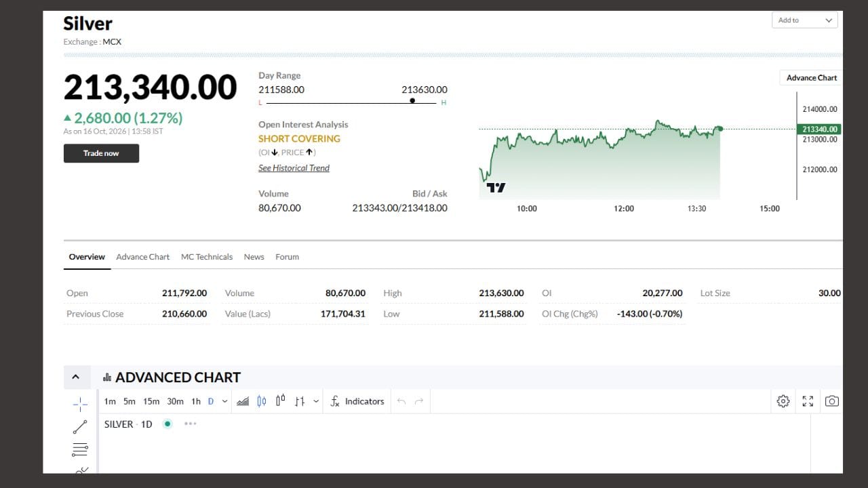The width and height of the screenshot is (868, 488).
Task: Click the Trade now button
Action: click(x=101, y=153)
